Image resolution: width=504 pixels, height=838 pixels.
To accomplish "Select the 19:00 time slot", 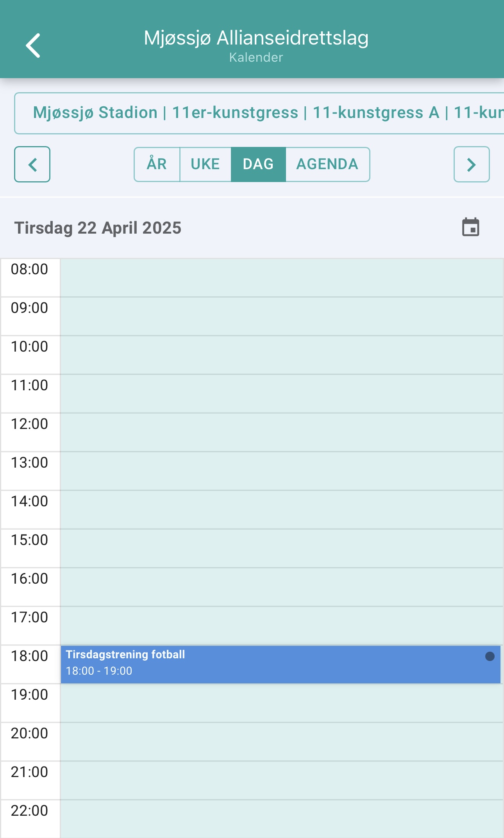I will click(281, 703).
